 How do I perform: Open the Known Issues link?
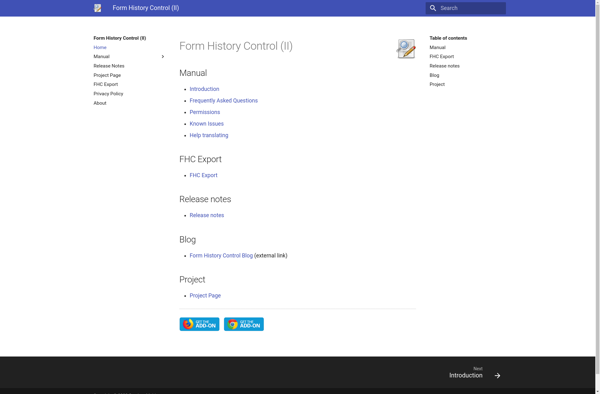[x=207, y=124]
